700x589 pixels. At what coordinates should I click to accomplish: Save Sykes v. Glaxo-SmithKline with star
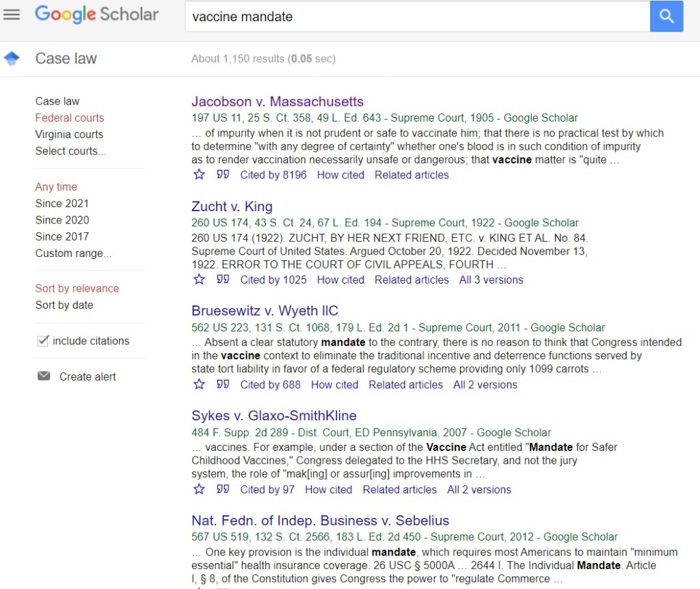[x=199, y=489]
